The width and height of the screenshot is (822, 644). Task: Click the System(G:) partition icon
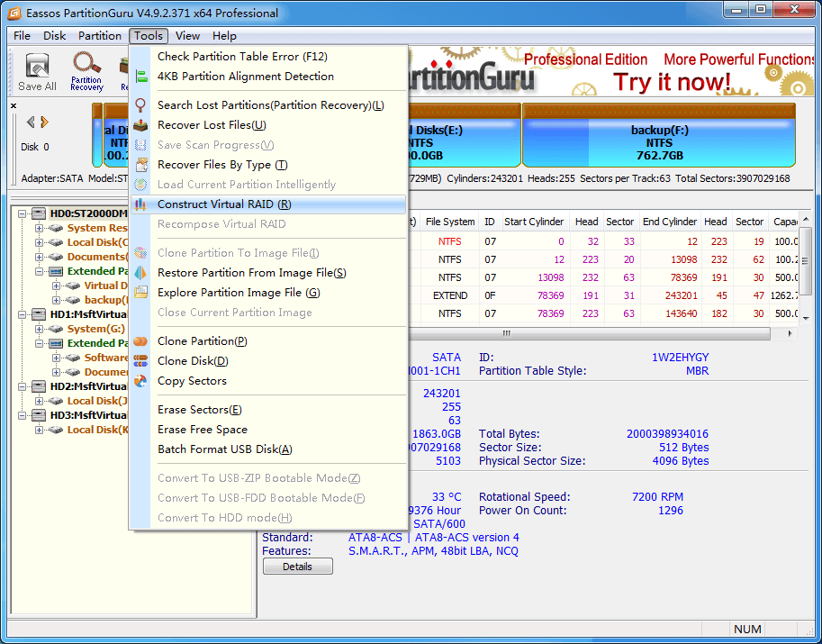pyautogui.click(x=56, y=330)
